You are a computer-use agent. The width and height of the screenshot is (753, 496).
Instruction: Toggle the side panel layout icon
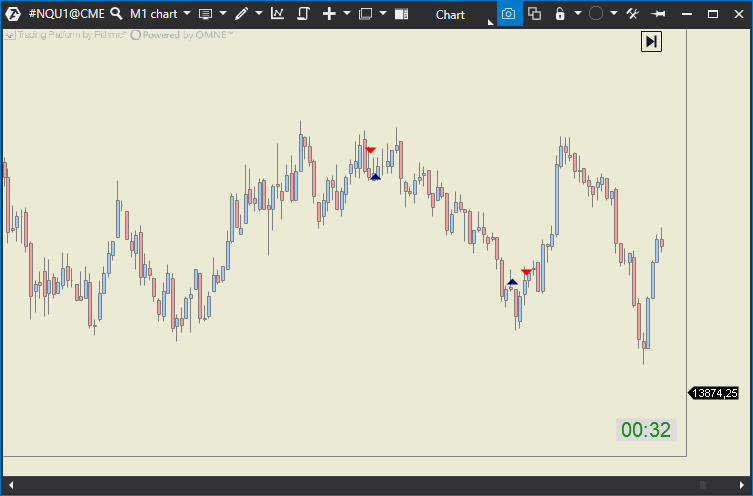coord(401,14)
